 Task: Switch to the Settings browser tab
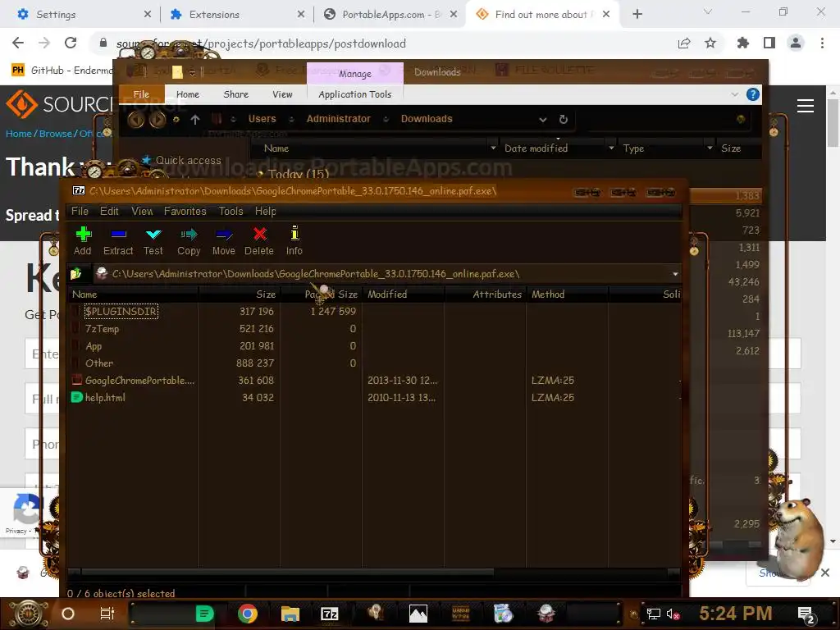coord(83,15)
